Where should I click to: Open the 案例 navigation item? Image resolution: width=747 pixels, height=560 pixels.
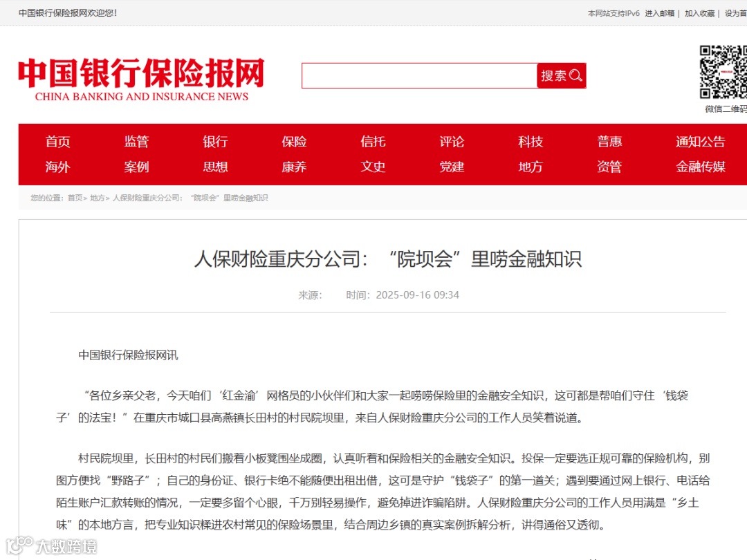[x=137, y=167]
